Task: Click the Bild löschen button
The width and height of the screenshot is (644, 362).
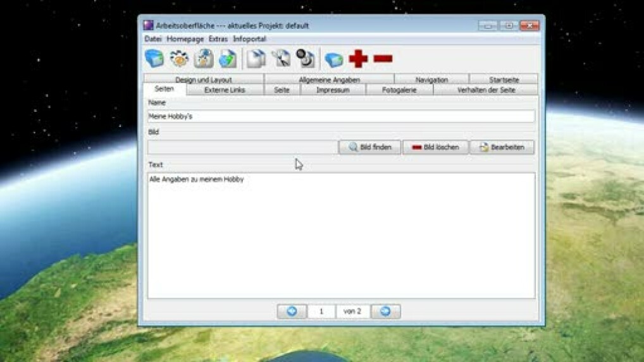Action: pyautogui.click(x=435, y=147)
